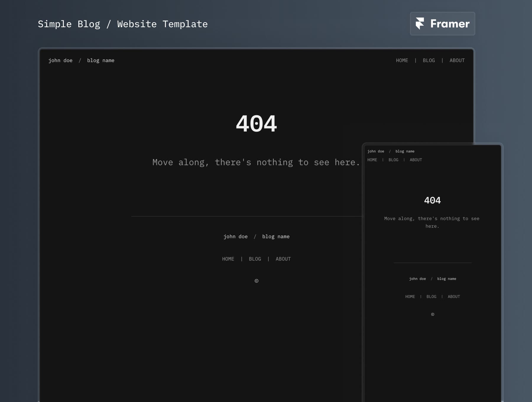Click the 404 heading in mobile preview
Image resolution: width=532 pixels, height=402 pixels.
tap(432, 200)
